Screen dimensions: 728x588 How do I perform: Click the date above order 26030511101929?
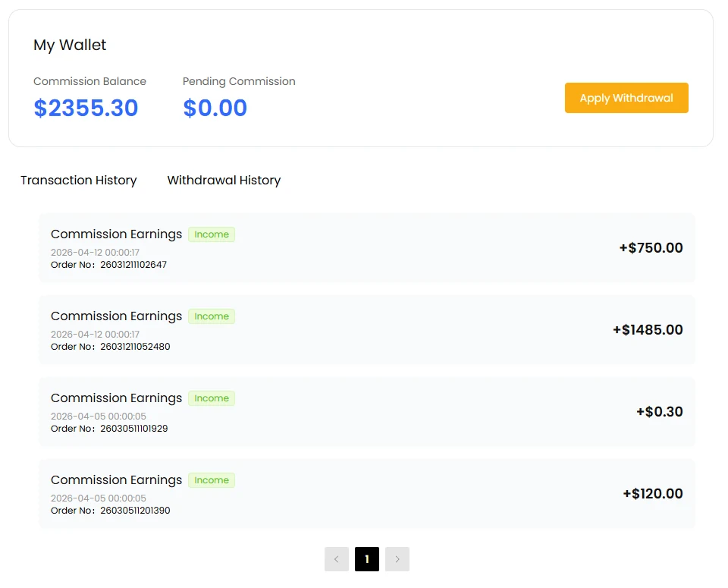99,416
